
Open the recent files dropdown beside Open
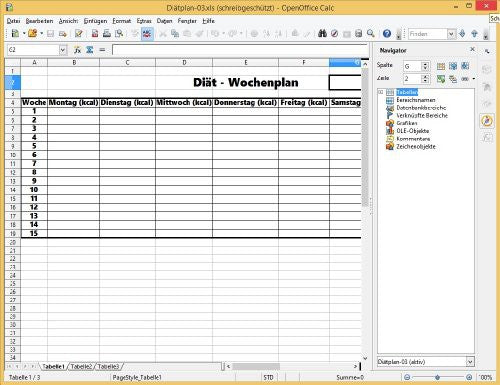pyautogui.click(x=41, y=33)
